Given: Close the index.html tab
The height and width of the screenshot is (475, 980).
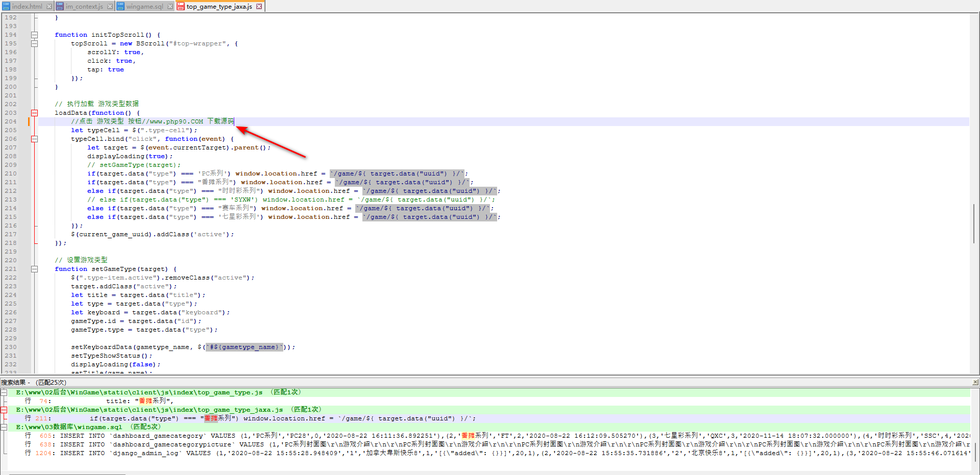Looking at the screenshot, I should [x=49, y=7].
